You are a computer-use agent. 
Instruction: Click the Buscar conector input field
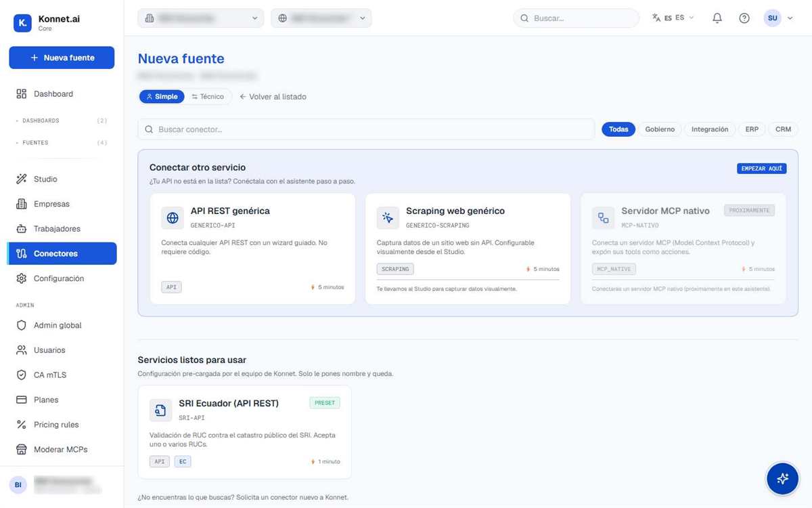(x=366, y=129)
